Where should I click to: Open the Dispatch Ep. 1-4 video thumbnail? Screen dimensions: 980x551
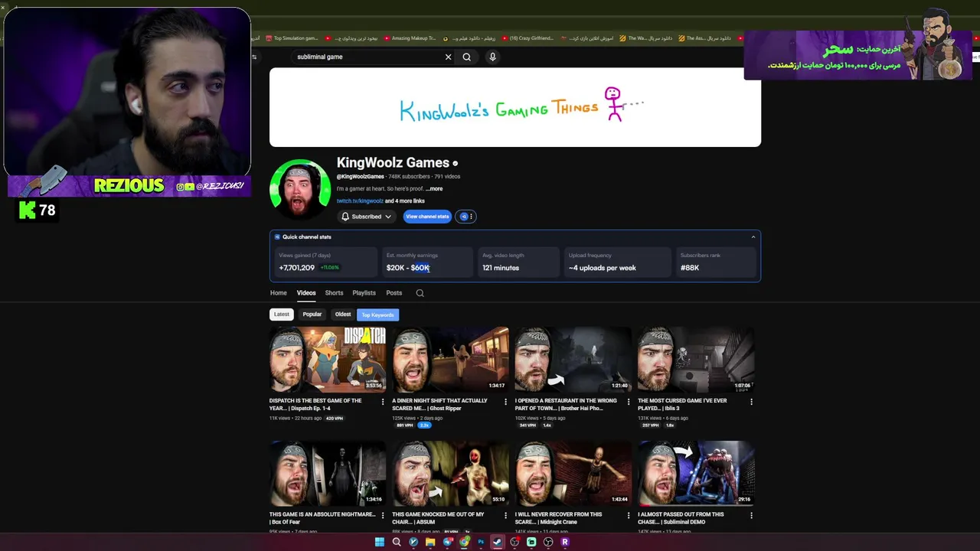tap(328, 360)
